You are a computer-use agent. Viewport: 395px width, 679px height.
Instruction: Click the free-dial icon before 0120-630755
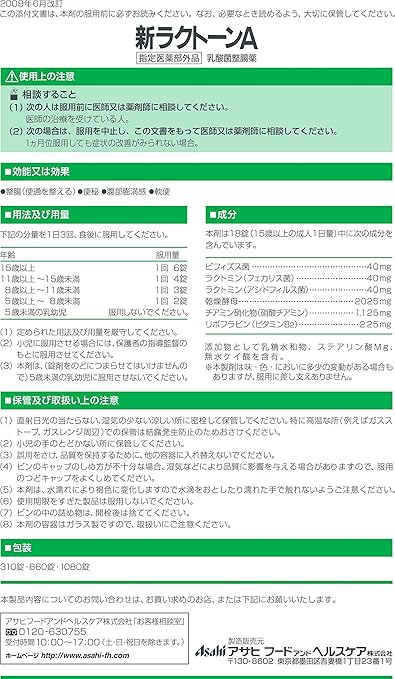click(10, 632)
